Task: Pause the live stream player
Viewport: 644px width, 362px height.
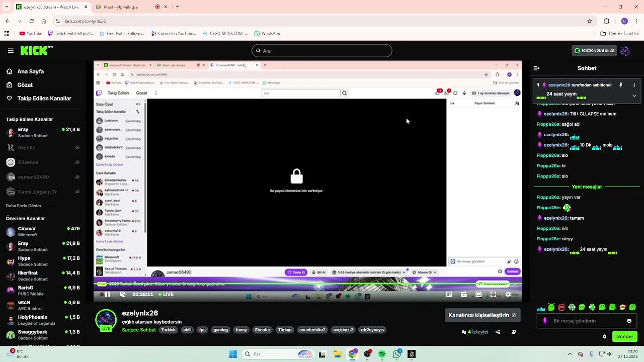Action: 107,295
